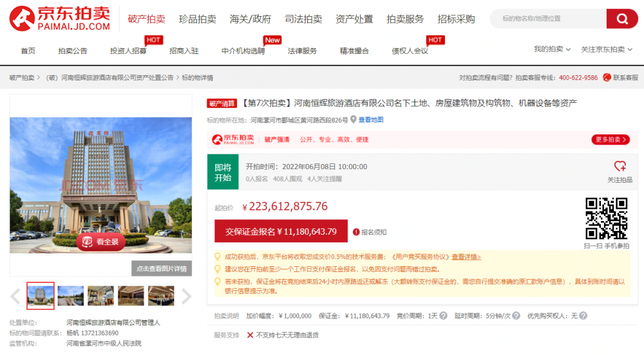644x355 pixels.
Task: Click the 破产清算 red tag
Action: click(222, 104)
